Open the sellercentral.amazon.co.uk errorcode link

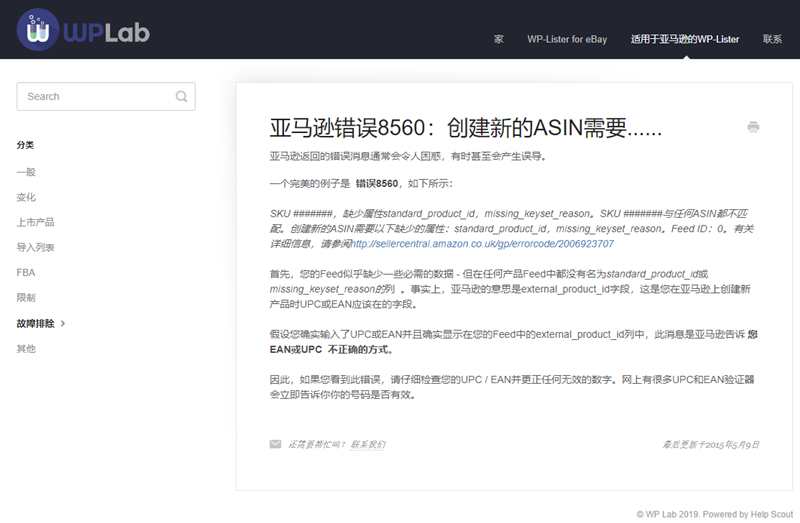tap(482, 244)
